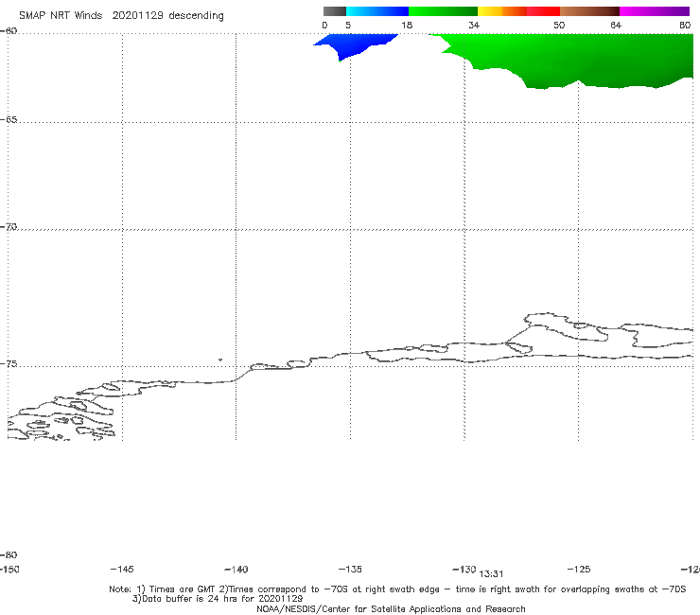Click the latitude label '-70'
The width and height of the screenshot is (700, 615).
9,227
